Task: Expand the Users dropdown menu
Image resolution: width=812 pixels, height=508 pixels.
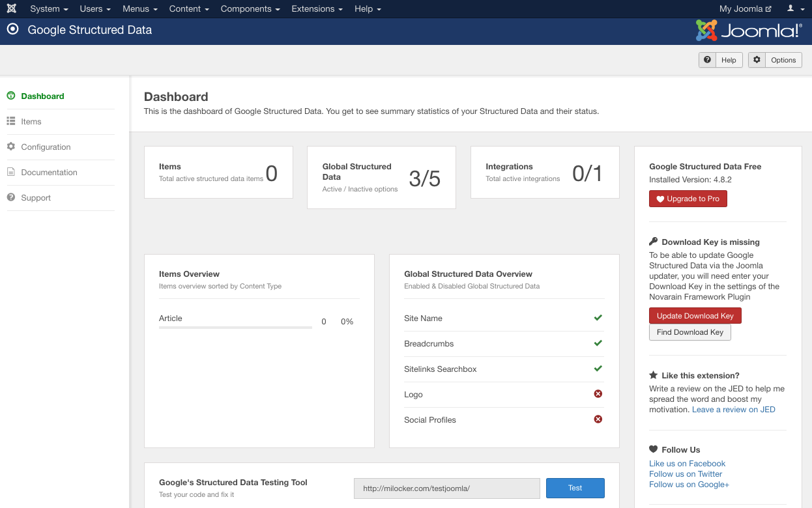Action: click(x=95, y=8)
